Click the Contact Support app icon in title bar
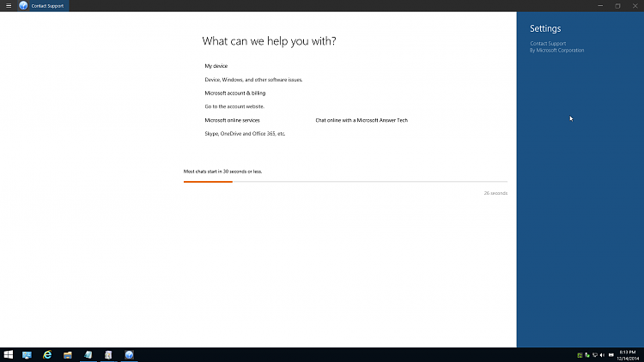The image size is (644, 362). point(23,6)
